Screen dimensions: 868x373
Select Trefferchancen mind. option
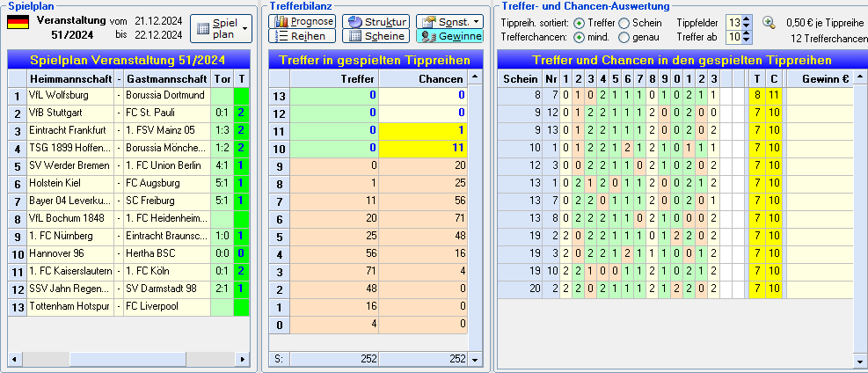click(x=579, y=38)
